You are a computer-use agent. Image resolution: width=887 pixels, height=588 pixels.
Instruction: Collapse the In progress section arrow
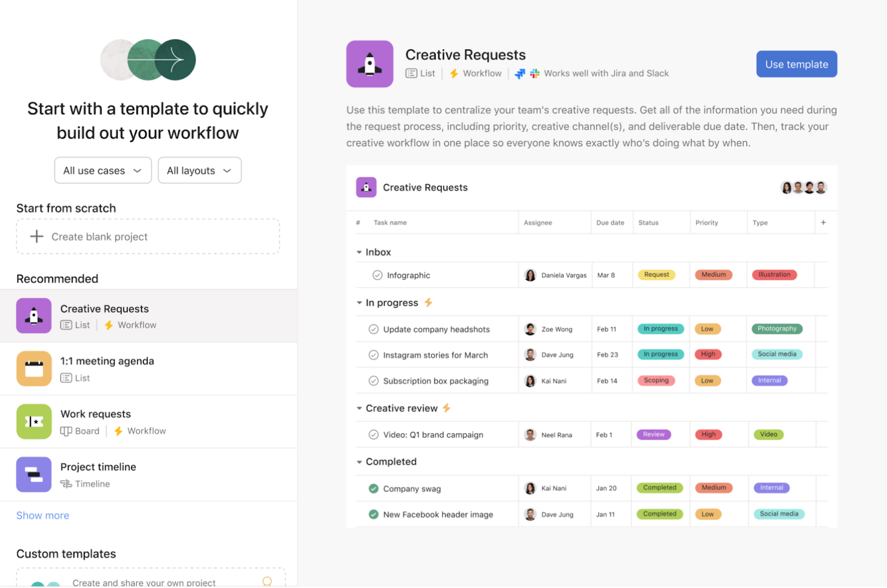click(x=359, y=303)
